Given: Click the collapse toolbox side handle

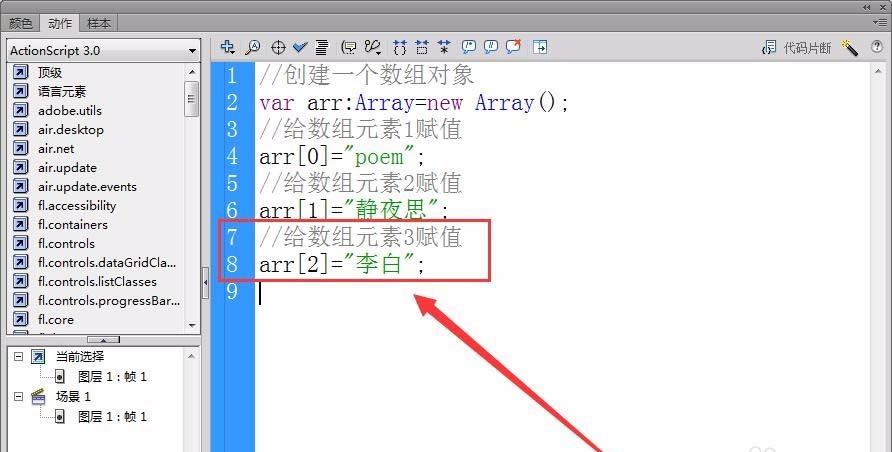Looking at the screenshot, I should pyautogui.click(x=206, y=281).
